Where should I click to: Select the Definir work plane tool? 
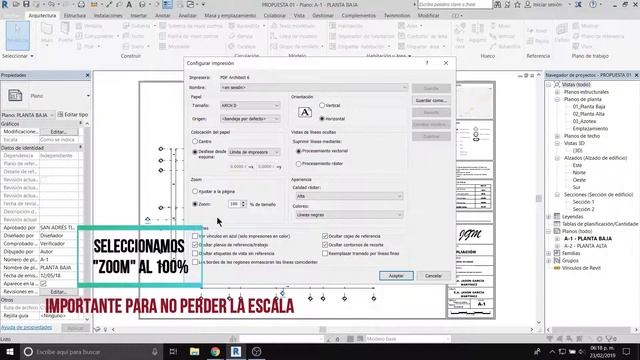coord(562,33)
